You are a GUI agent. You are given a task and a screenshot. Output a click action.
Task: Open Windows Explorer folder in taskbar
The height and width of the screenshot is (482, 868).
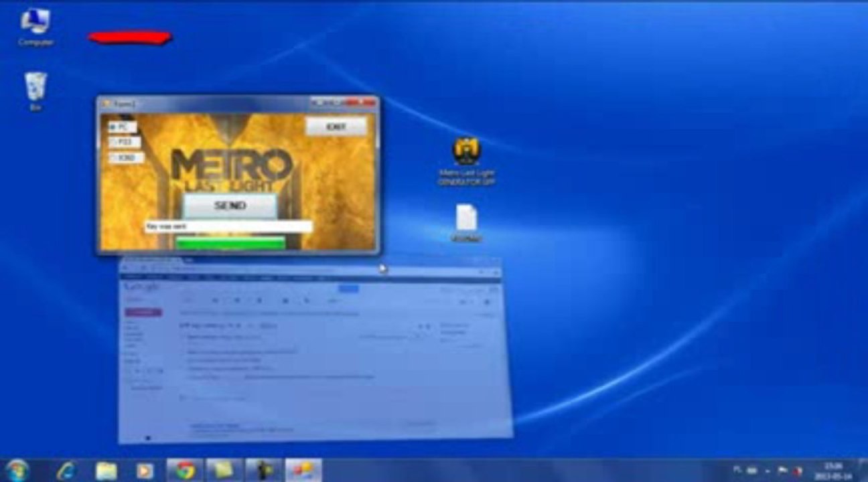click(x=106, y=470)
